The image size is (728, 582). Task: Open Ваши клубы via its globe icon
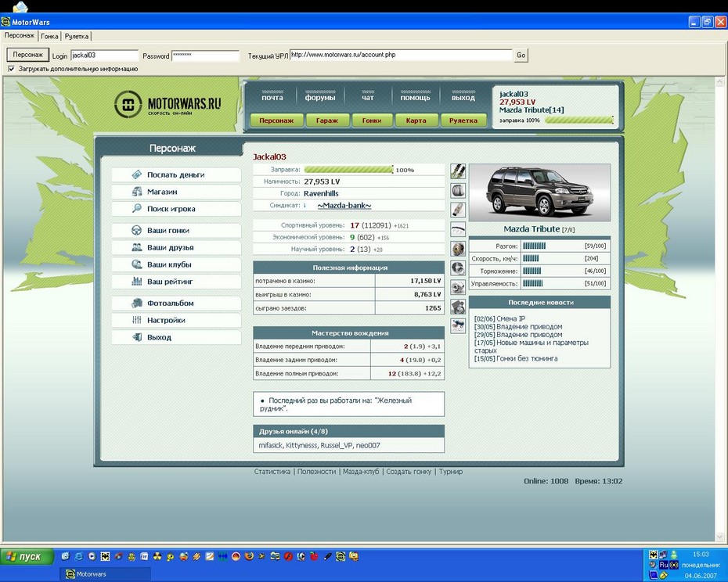[136, 264]
